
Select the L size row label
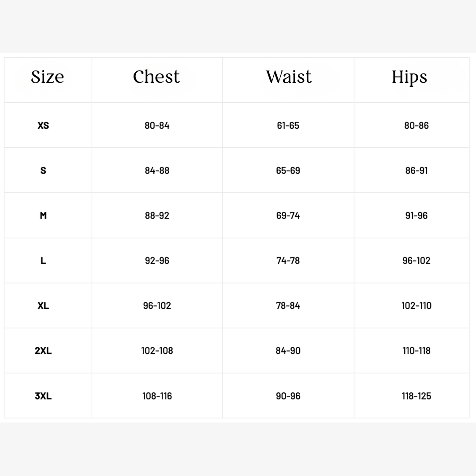point(43,260)
